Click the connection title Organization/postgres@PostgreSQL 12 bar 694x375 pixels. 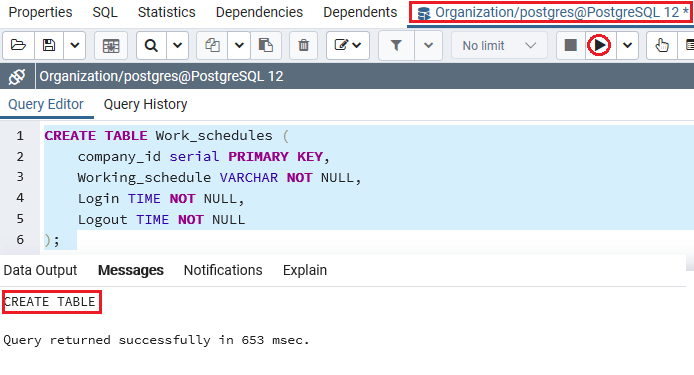click(162, 77)
